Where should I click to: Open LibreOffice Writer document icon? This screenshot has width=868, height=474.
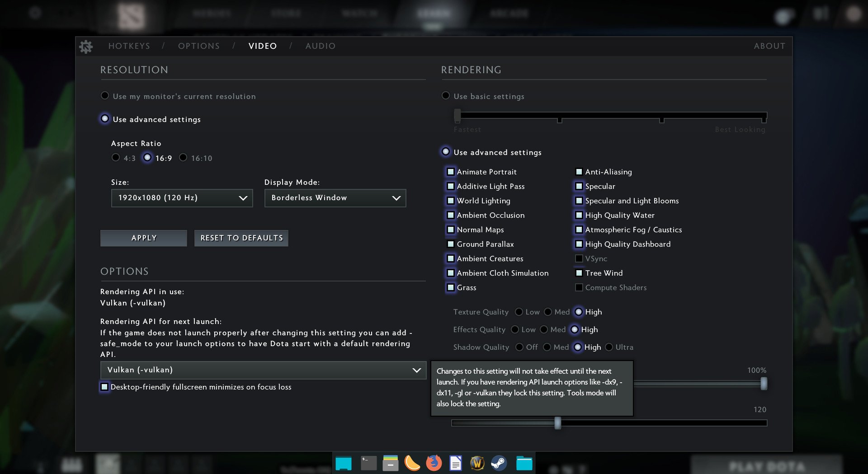click(455, 463)
